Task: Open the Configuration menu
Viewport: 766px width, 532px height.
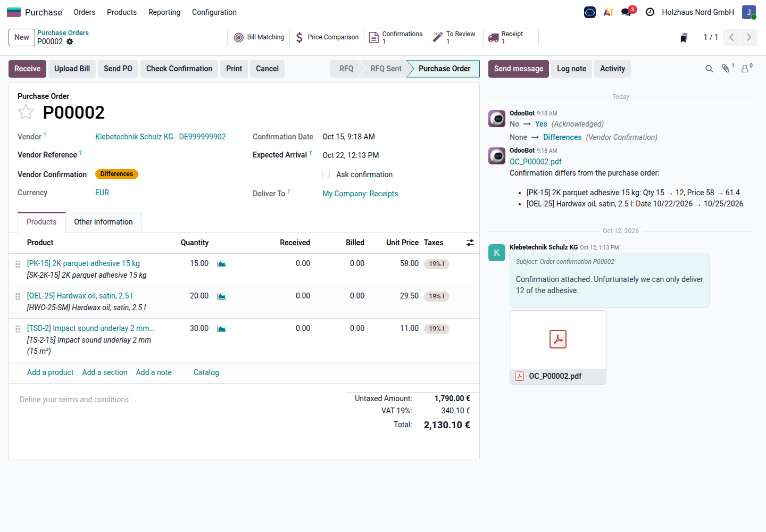Action: (x=214, y=12)
